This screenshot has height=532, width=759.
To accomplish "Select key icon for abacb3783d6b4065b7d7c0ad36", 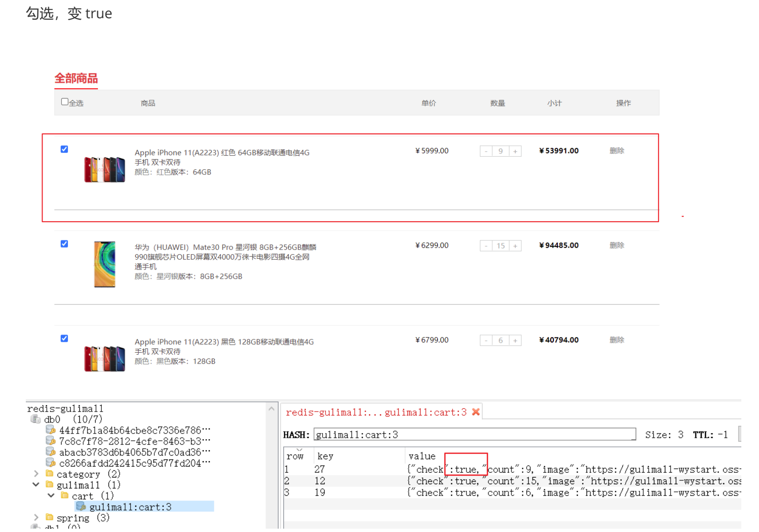I will click(50, 452).
